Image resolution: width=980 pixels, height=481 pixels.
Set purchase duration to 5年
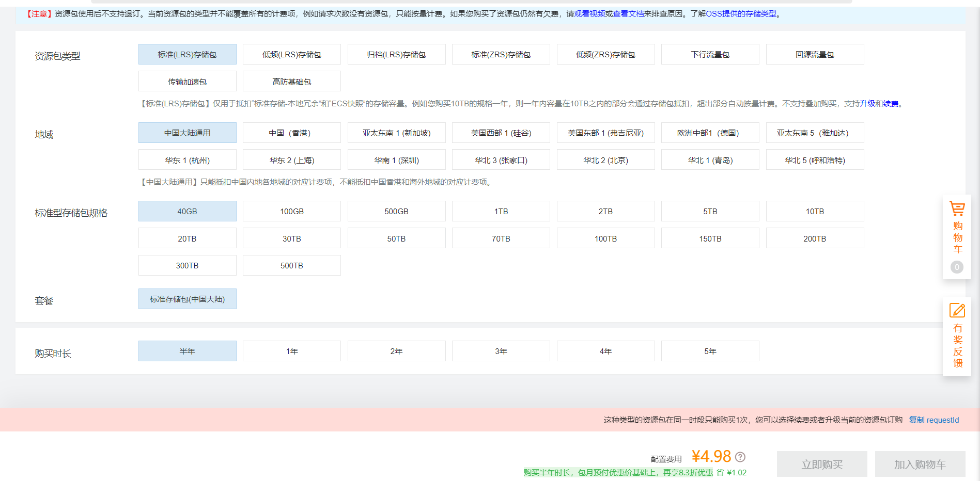click(710, 351)
